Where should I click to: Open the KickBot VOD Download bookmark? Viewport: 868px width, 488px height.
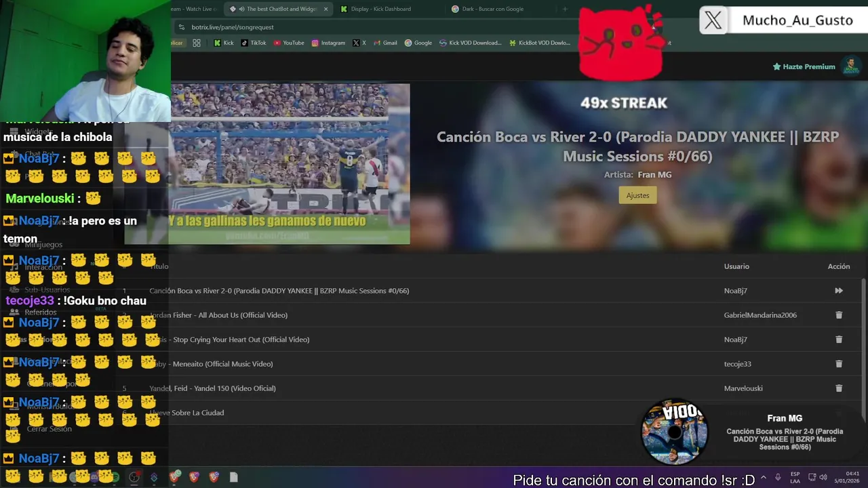(540, 43)
